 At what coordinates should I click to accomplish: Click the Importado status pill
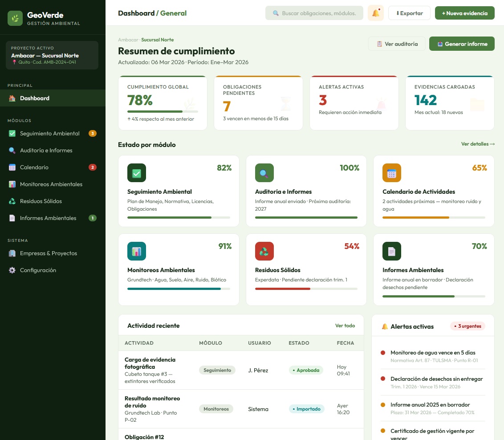(306, 409)
